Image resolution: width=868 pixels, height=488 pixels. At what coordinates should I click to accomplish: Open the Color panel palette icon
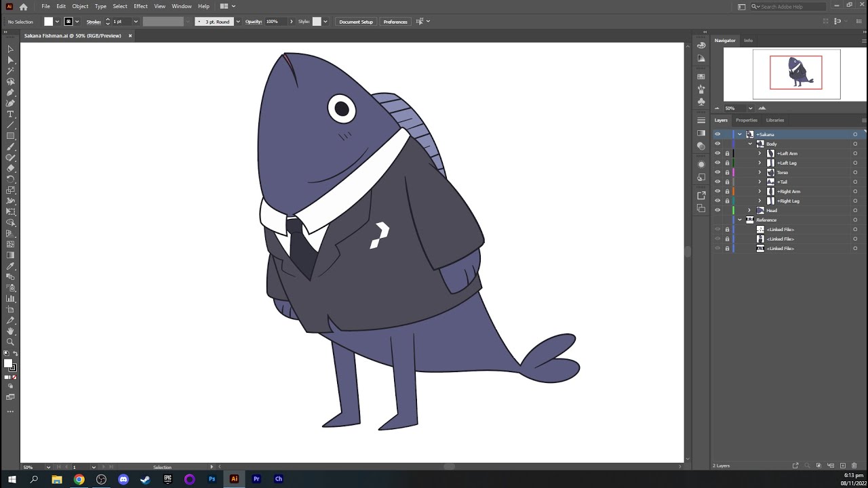[701, 45]
